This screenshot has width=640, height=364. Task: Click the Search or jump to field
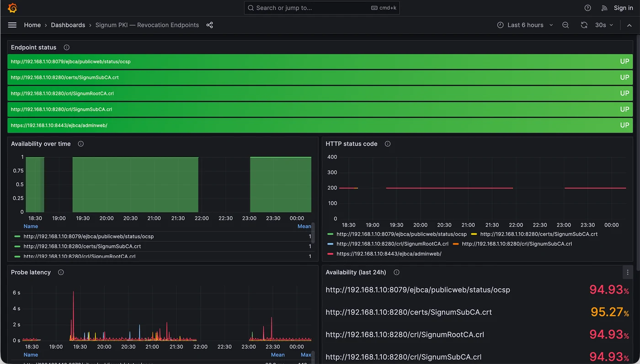tap(322, 8)
